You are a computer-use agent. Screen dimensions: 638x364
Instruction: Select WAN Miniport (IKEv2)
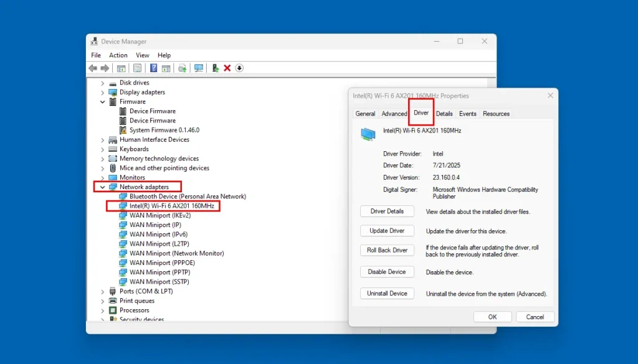coord(160,215)
